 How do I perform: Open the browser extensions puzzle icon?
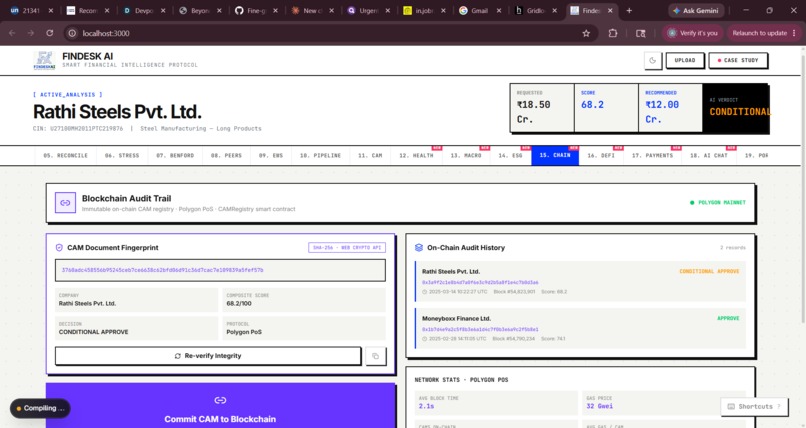(613, 33)
